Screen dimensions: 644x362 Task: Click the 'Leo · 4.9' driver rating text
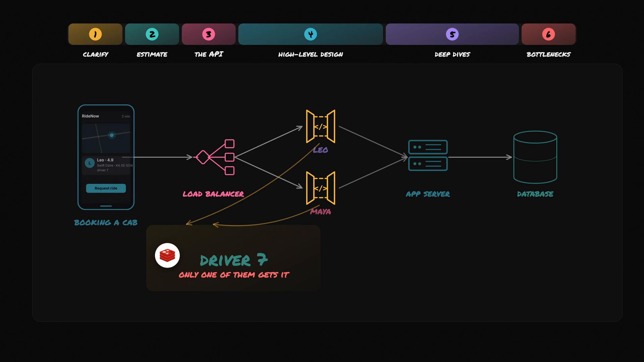pos(105,160)
